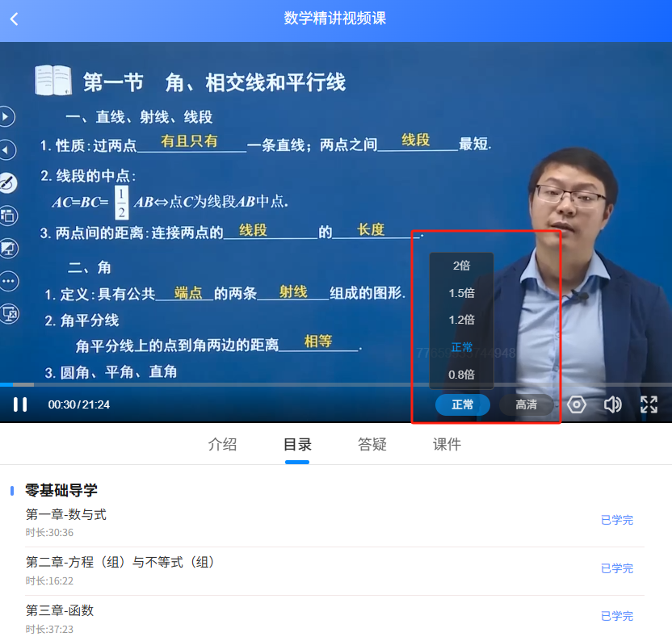Select 1.5倍 playback speed
The image size is (672, 641).
point(462,293)
